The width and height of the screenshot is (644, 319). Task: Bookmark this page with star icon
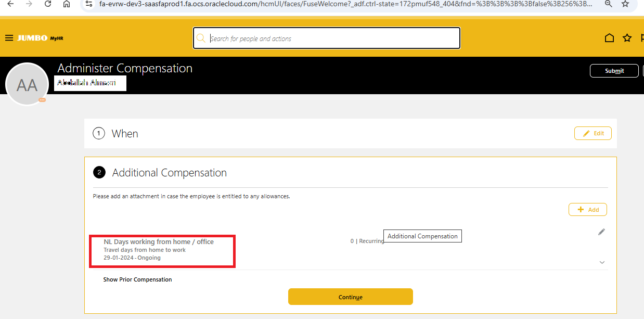pyautogui.click(x=626, y=4)
